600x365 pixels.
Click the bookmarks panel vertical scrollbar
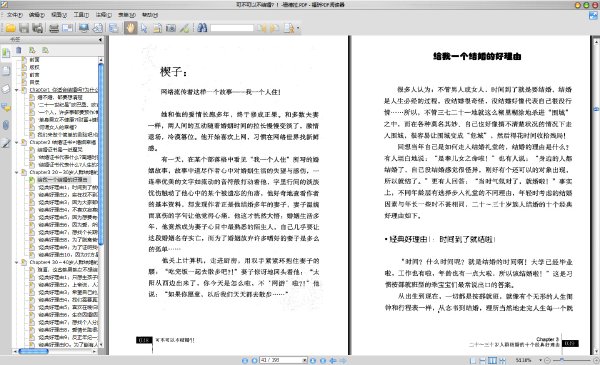tap(101, 154)
